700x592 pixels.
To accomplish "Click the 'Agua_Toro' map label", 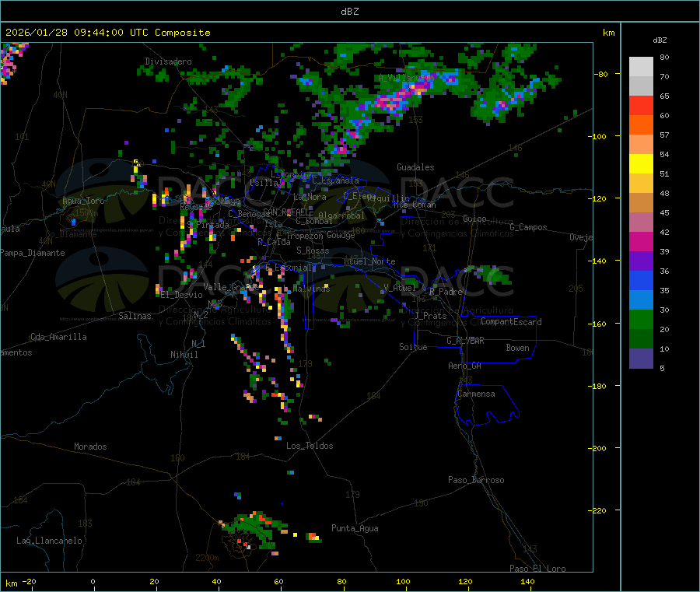I will pyautogui.click(x=83, y=201).
